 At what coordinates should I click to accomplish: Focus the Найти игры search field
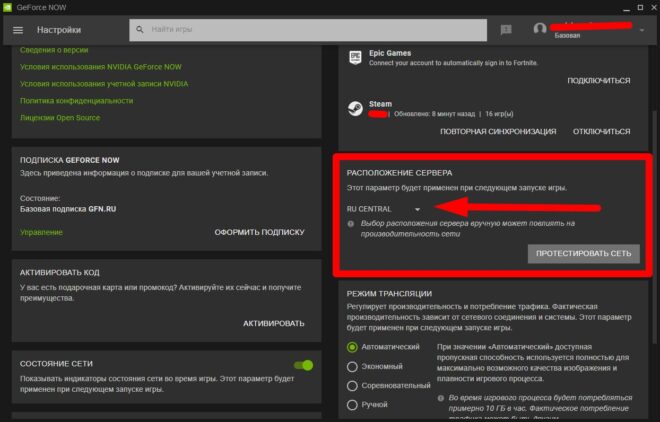point(308,30)
